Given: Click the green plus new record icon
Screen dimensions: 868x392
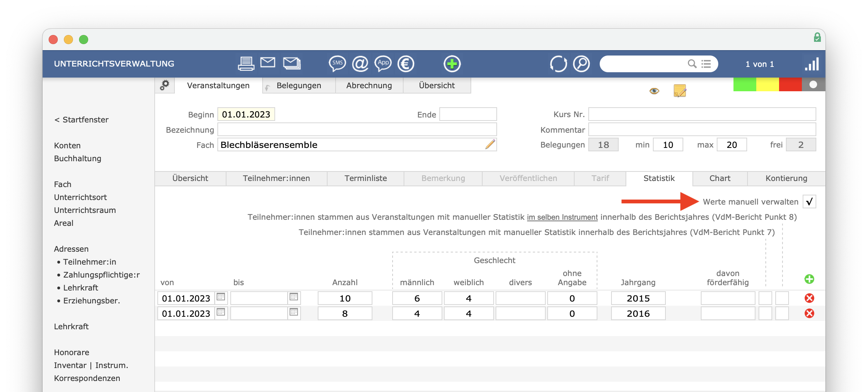Looking at the screenshot, I should [452, 63].
